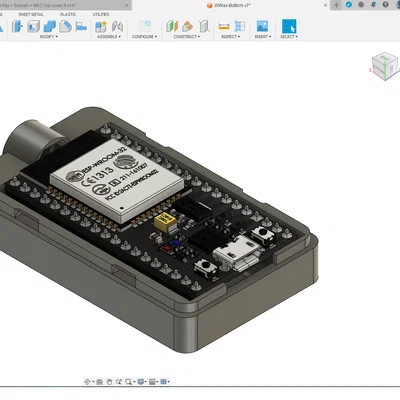Open the Extensions icon in title bar
This screenshot has height=400, width=400.
[349, 5]
